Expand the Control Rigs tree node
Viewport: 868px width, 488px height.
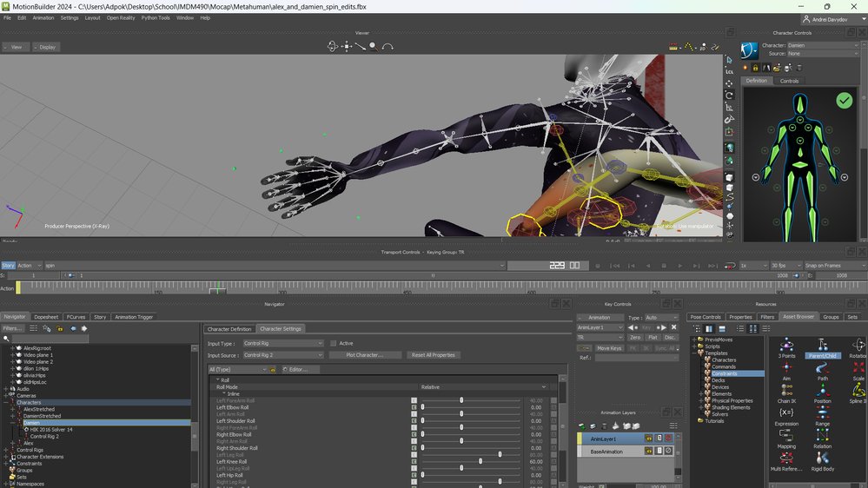[6, 450]
